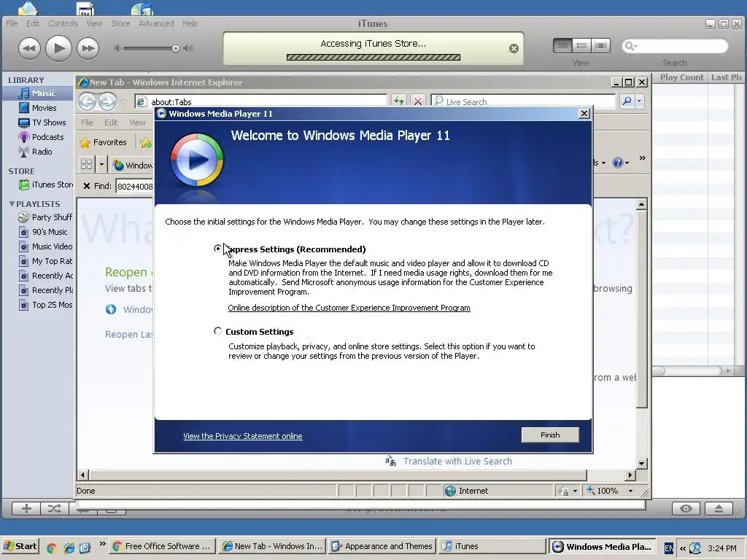The width and height of the screenshot is (747, 560).
Task: Click IE search magnifier button
Action: 627,101
